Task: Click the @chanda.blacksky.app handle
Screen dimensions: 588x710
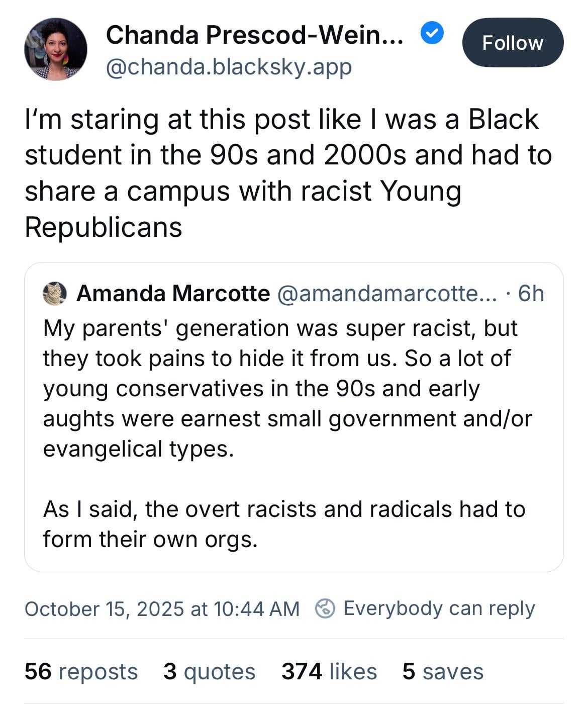Action: click(229, 67)
